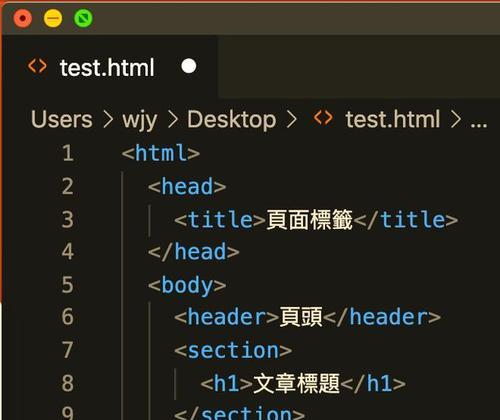This screenshot has width=500, height=420.
Task: Click the green fullscreen window button
Action: click(x=83, y=18)
